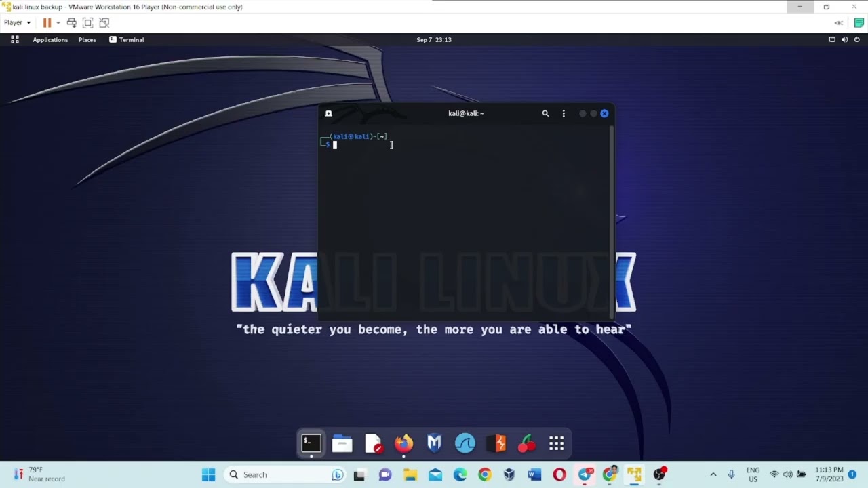Click the Bing icon in search box
The width and height of the screenshot is (868, 488).
pos(338,474)
